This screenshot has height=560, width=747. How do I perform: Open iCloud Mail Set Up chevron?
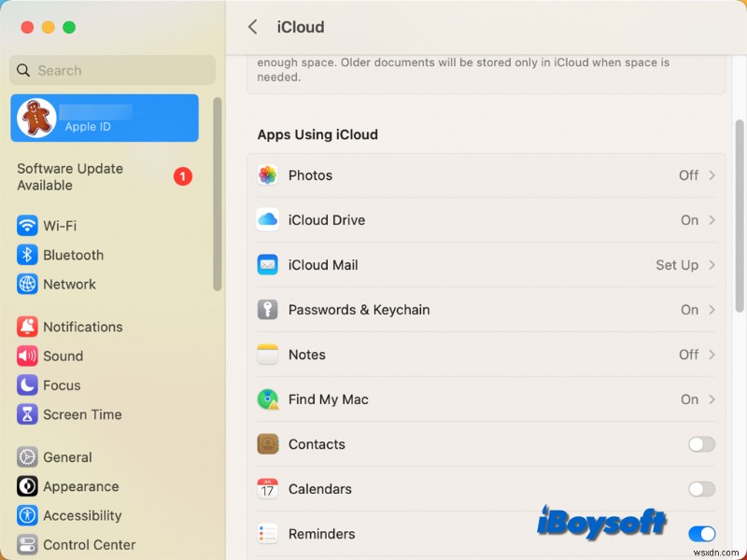(712, 265)
